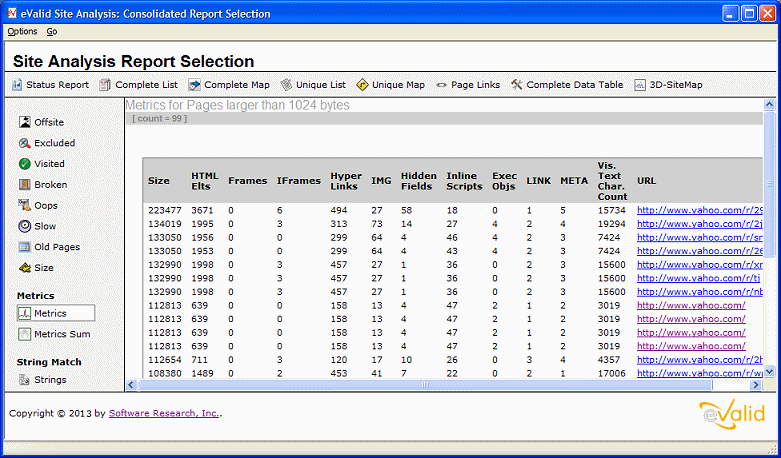Click the eValid logo
Image resolution: width=781 pixels, height=458 pixels.
[731, 415]
